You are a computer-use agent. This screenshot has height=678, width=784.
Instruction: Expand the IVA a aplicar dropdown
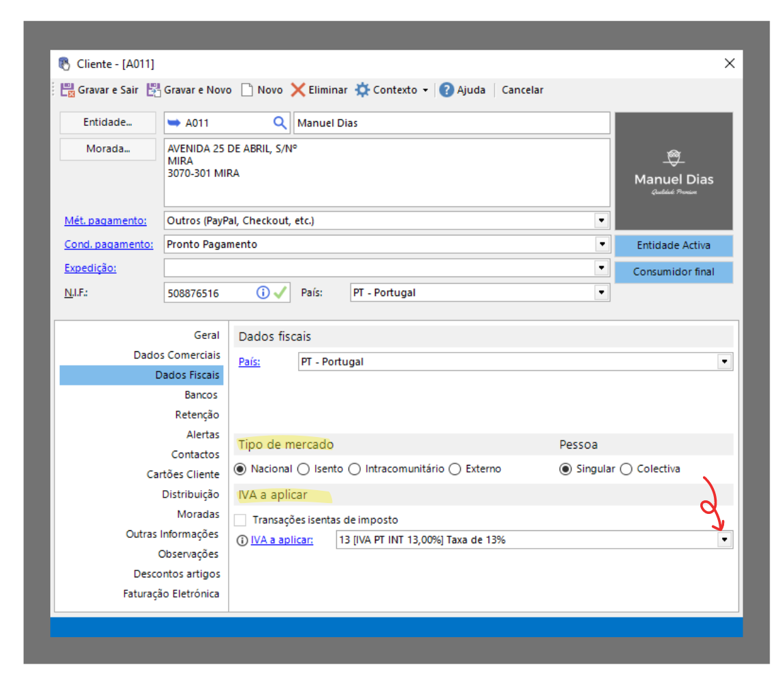point(725,540)
